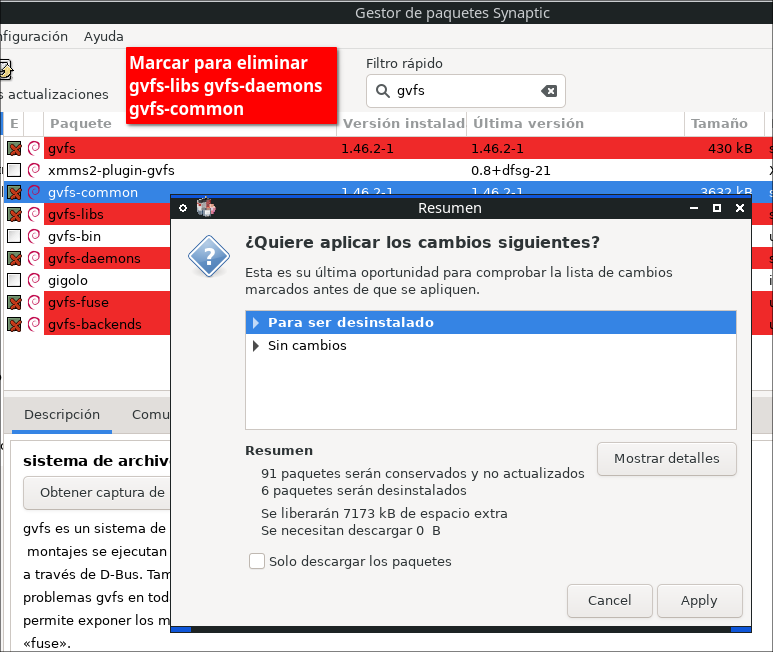Select the gvfs-libs package name

click(x=75, y=214)
